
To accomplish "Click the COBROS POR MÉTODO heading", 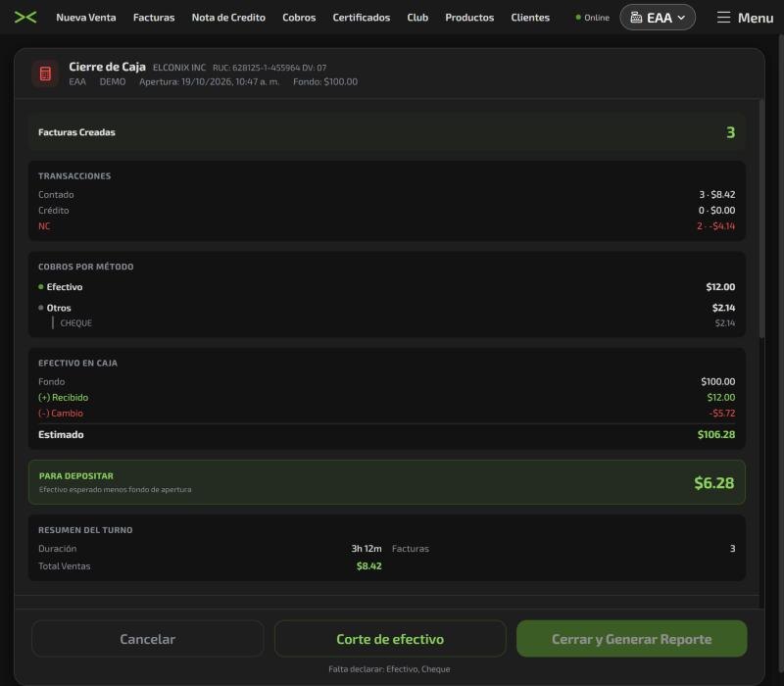I will [86, 267].
